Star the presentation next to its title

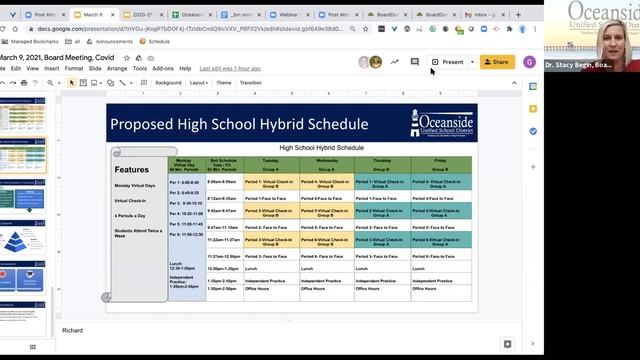(x=127, y=58)
